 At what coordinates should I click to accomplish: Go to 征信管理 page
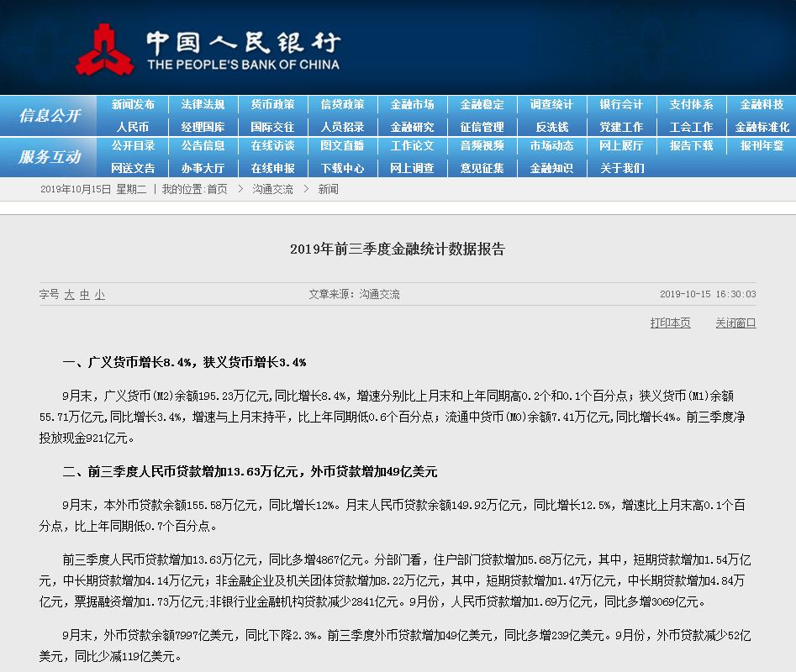[x=482, y=127]
